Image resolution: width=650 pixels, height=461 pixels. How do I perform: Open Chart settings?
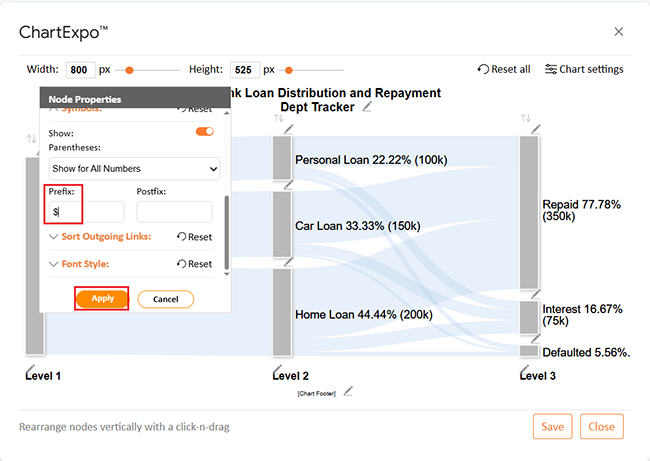click(584, 70)
